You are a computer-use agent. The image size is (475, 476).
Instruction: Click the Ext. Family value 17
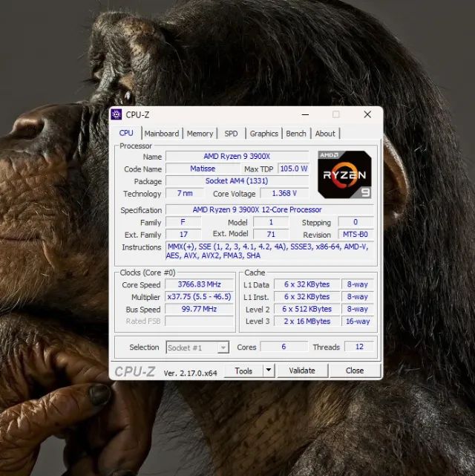(183, 235)
